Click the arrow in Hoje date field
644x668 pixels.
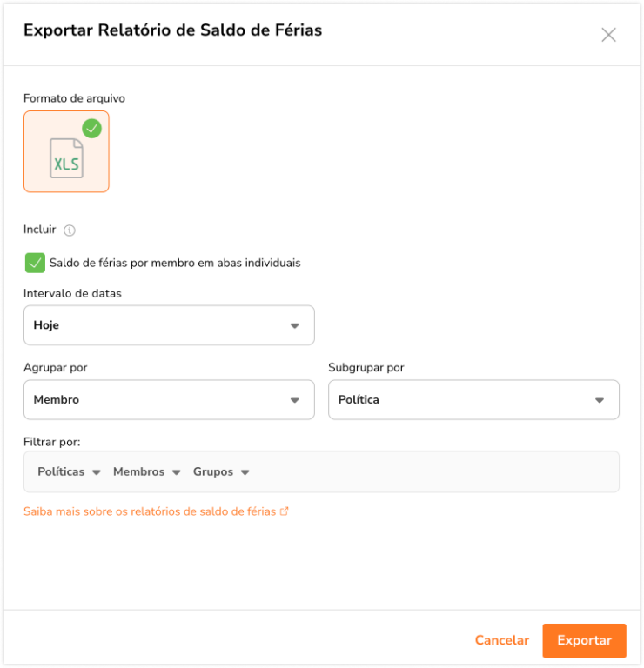pos(295,326)
